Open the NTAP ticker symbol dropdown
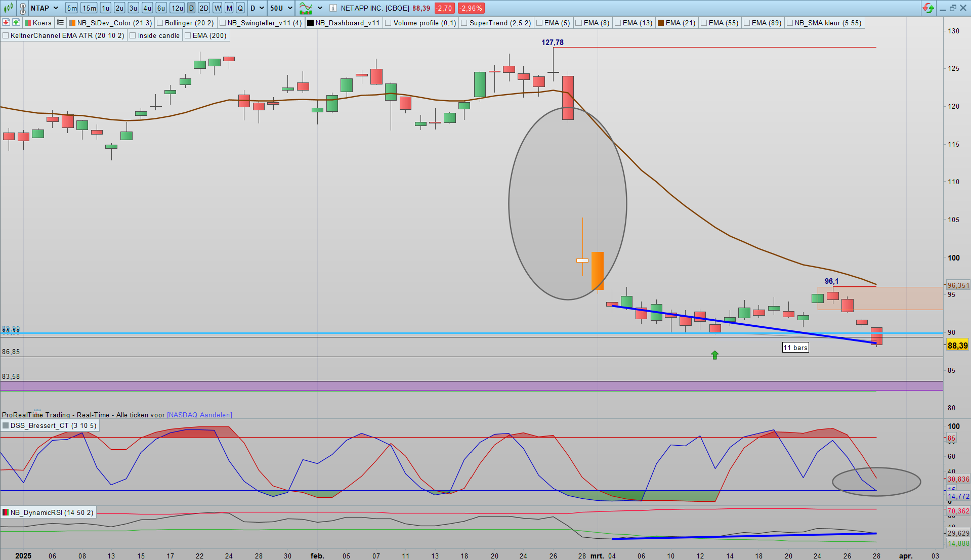Image resolution: width=971 pixels, height=560 pixels. click(x=45, y=8)
